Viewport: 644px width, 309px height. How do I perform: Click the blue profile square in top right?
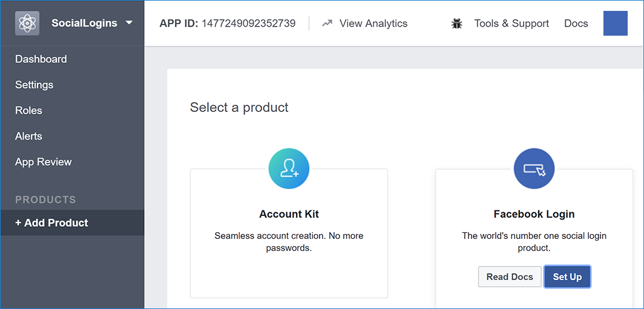pyautogui.click(x=615, y=23)
